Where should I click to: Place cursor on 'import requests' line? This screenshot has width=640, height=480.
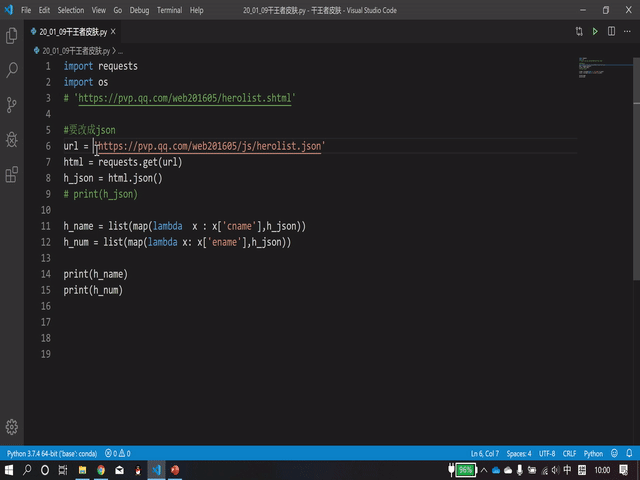100,66
